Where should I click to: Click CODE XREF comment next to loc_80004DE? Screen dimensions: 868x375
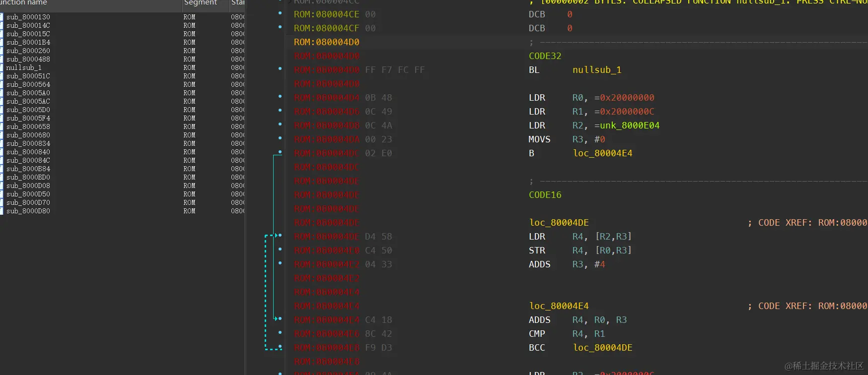[x=807, y=223]
